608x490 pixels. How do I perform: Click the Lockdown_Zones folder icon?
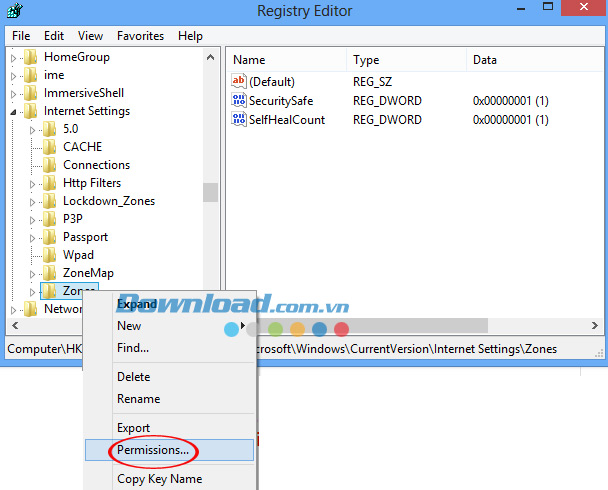pyautogui.click(x=50, y=201)
